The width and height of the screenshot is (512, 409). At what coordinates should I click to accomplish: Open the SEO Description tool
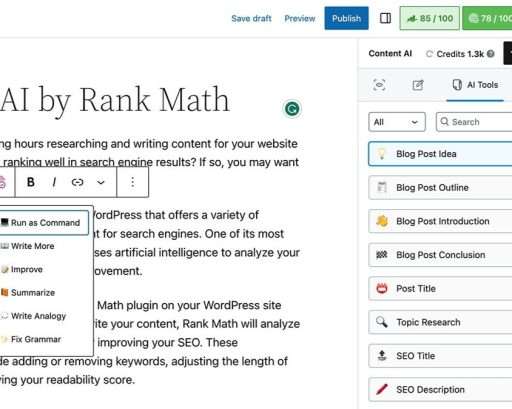click(440, 390)
